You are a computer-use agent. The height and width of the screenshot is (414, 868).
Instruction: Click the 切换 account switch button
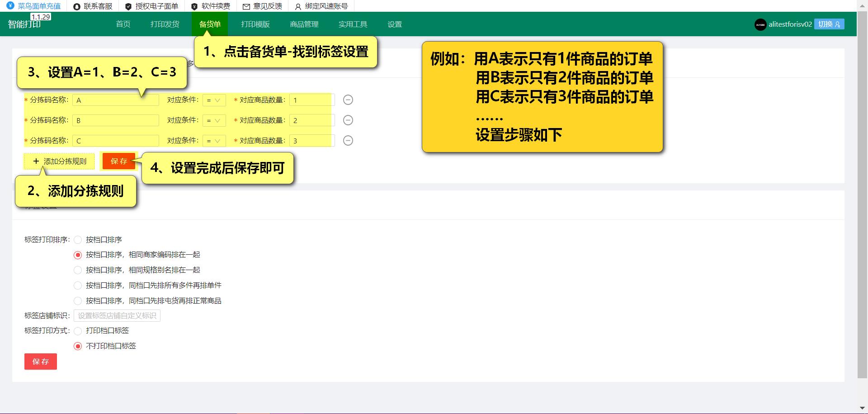pos(829,24)
